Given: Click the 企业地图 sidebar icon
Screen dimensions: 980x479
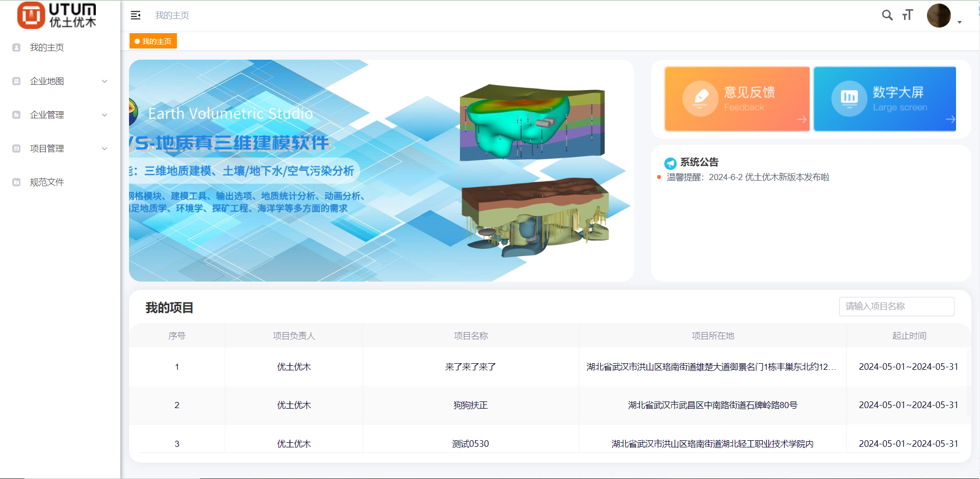Looking at the screenshot, I should (16, 81).
